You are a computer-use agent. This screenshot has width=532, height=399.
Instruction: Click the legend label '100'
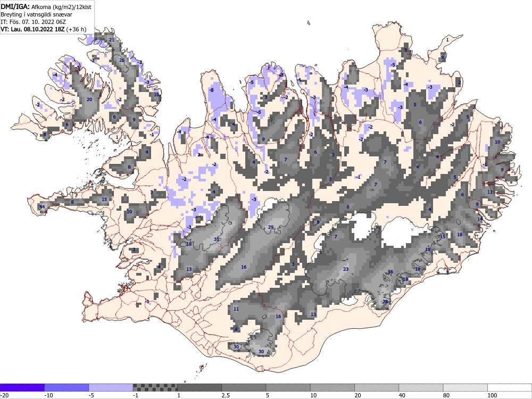tap(492, 395)
